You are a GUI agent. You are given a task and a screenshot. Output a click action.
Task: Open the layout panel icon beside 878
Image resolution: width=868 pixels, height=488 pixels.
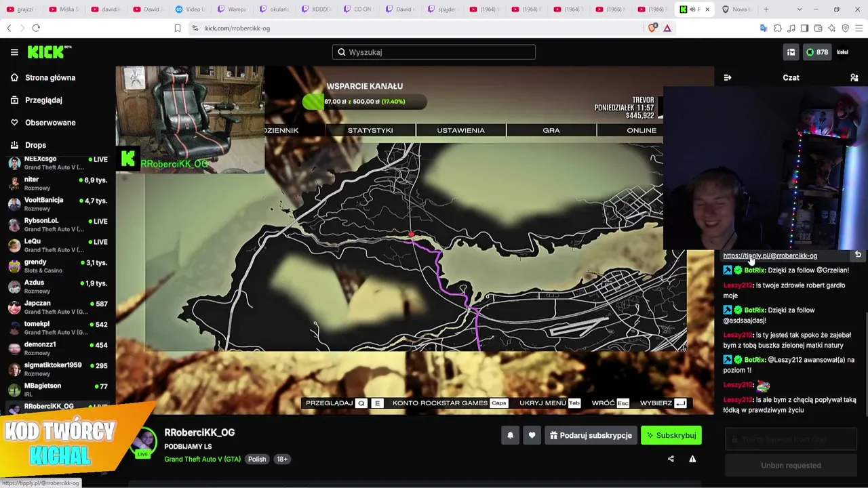tap(791, 52)
